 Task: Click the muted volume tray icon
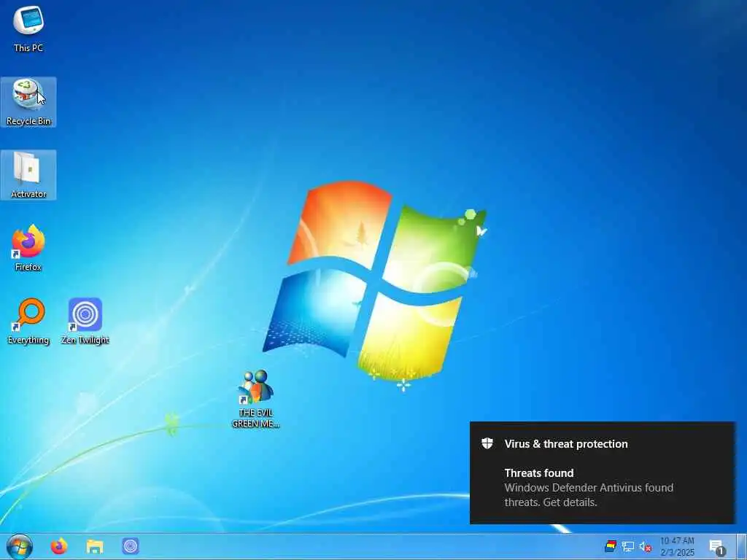click(645, 547)
